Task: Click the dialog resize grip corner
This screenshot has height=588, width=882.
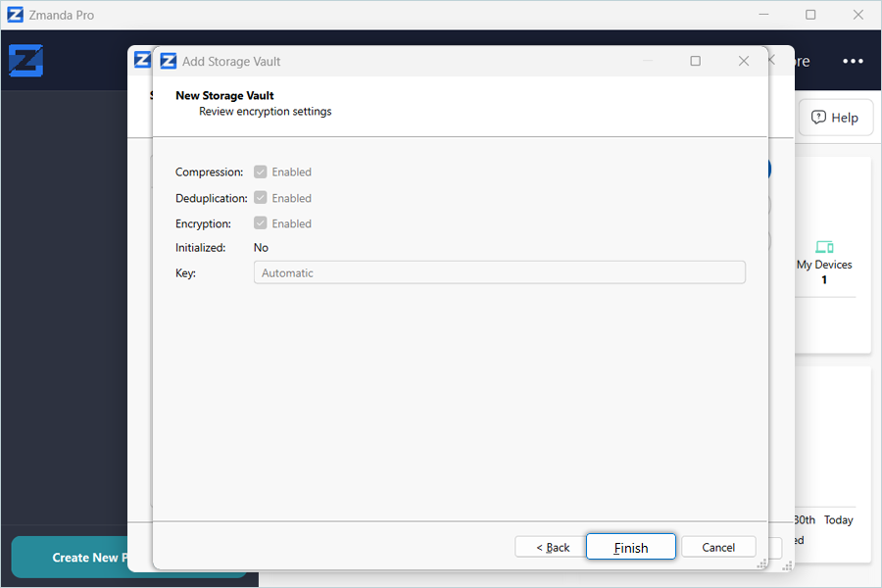Action: click(x=761, y=564)
